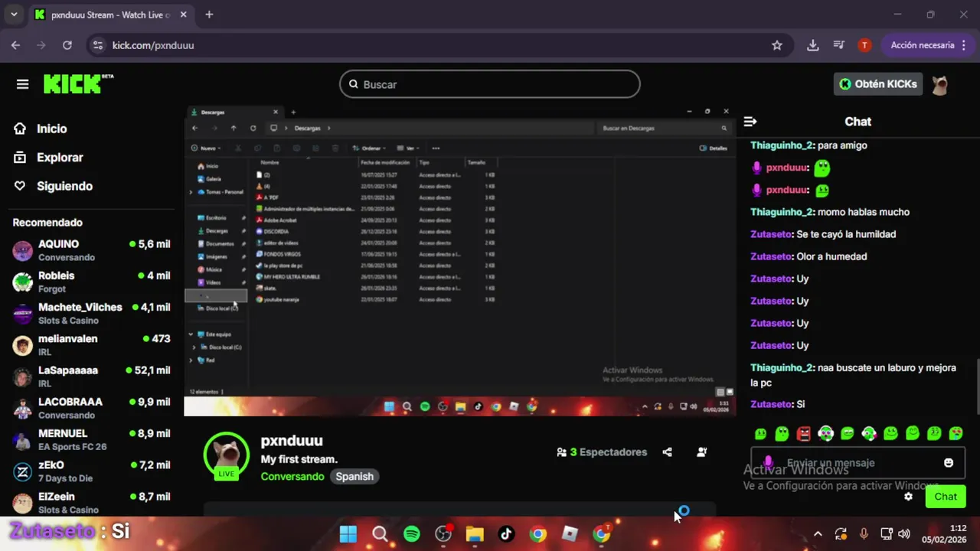Open recommended channel melianvalen
Viewport: 980px width, 551px height.
point(92,345)
